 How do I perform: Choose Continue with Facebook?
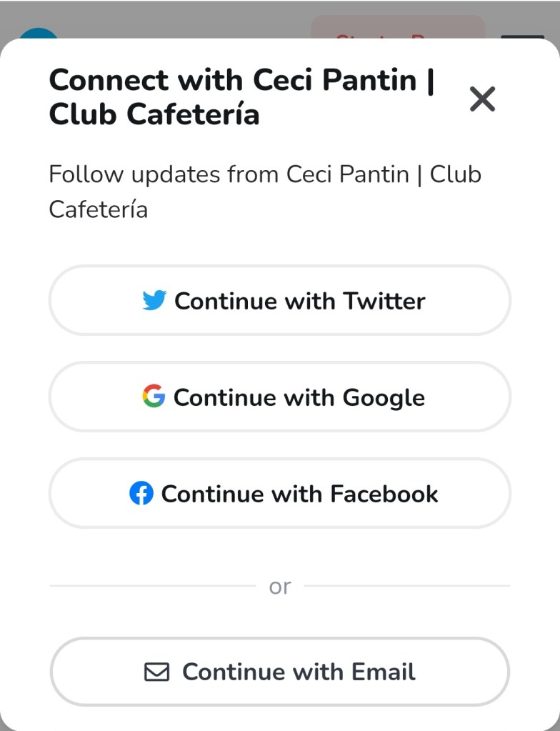pos(280,493)
